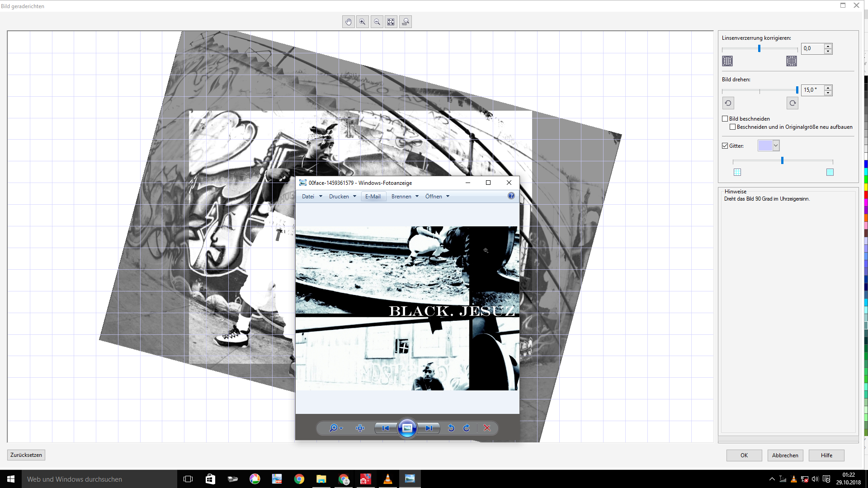
Task: Increase rotation angle stepper
Action: click(x=828, y=88)
